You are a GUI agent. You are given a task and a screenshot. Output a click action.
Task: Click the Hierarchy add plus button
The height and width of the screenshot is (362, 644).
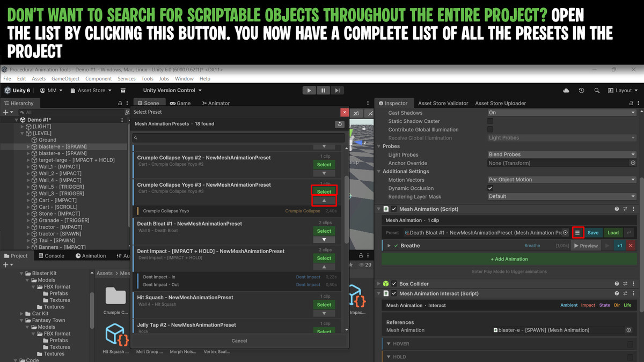point(5,112)
